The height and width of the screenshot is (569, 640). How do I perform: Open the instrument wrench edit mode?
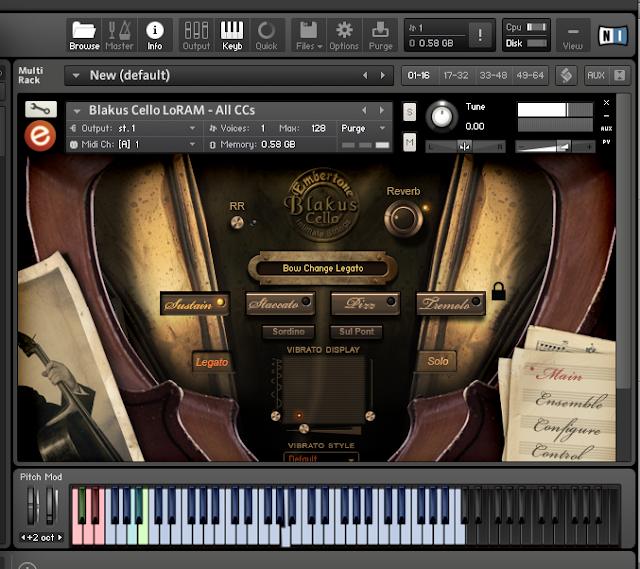(x=41, y=109)
